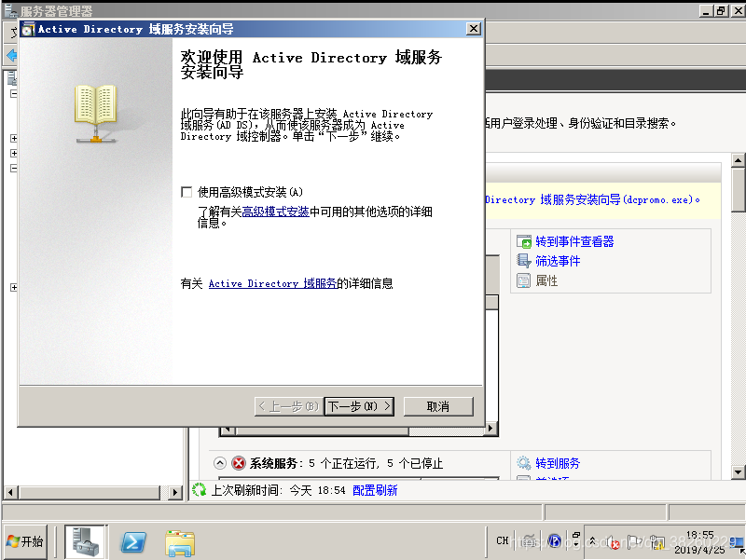The image size is (746, 560).
Task: Click the wizard's title bar disc icon
Action: coord(28,30)
